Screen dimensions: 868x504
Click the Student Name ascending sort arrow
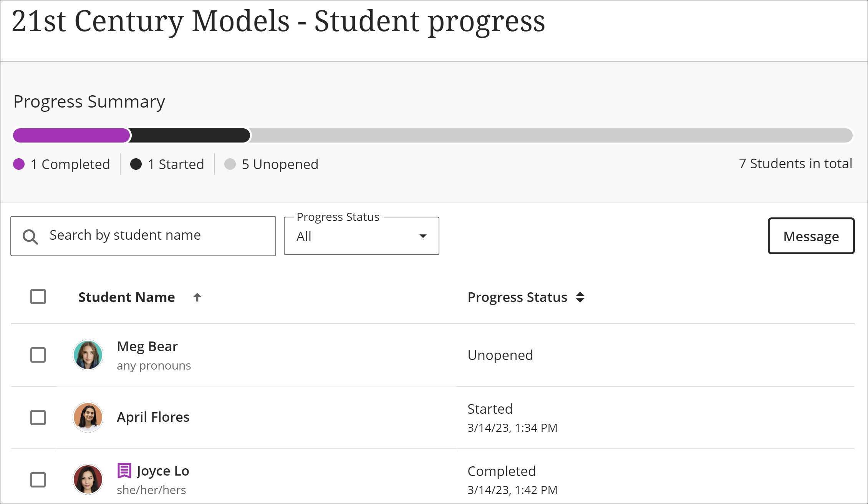click(x=197, y=297)
